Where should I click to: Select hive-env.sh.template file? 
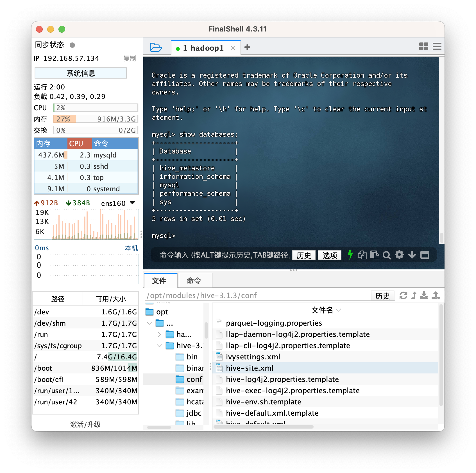coord(325,402)
